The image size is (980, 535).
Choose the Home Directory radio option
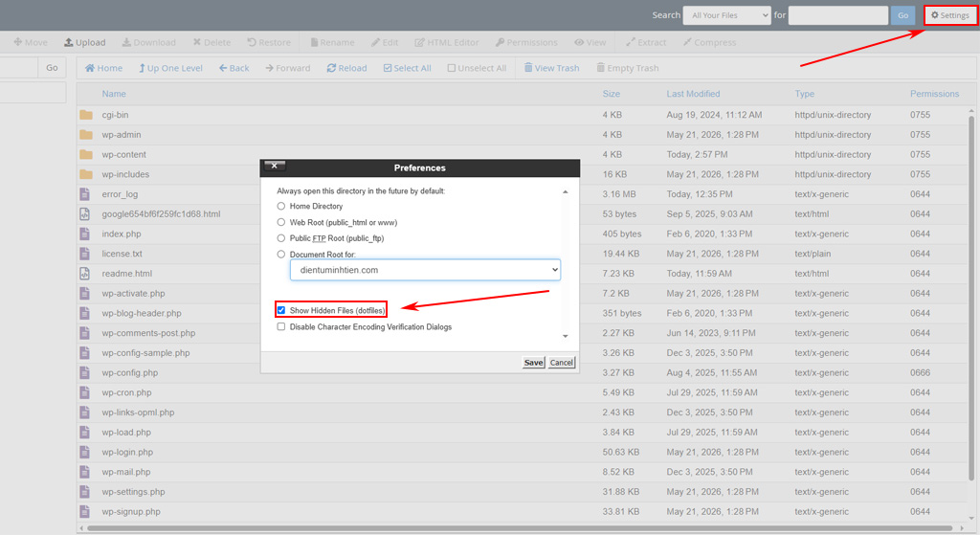coord(281,207)
